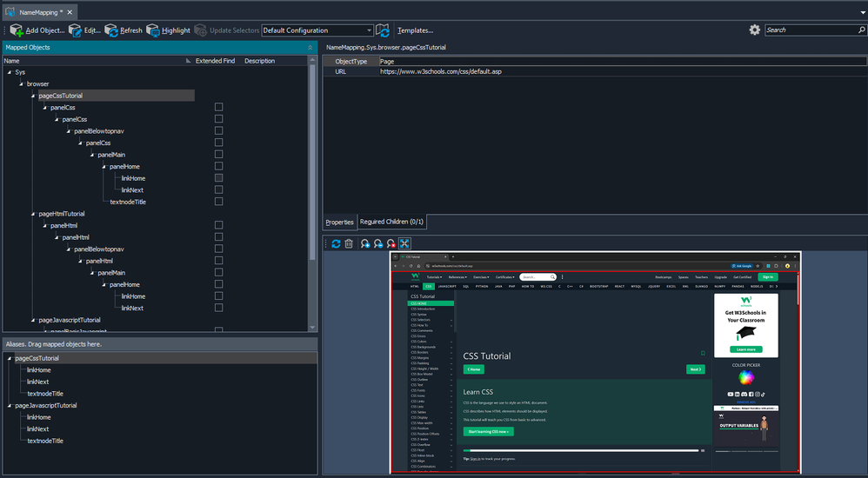Collapse the browser tree node
868x478 pixels.
pyautogui.click(x=22, y=84)
